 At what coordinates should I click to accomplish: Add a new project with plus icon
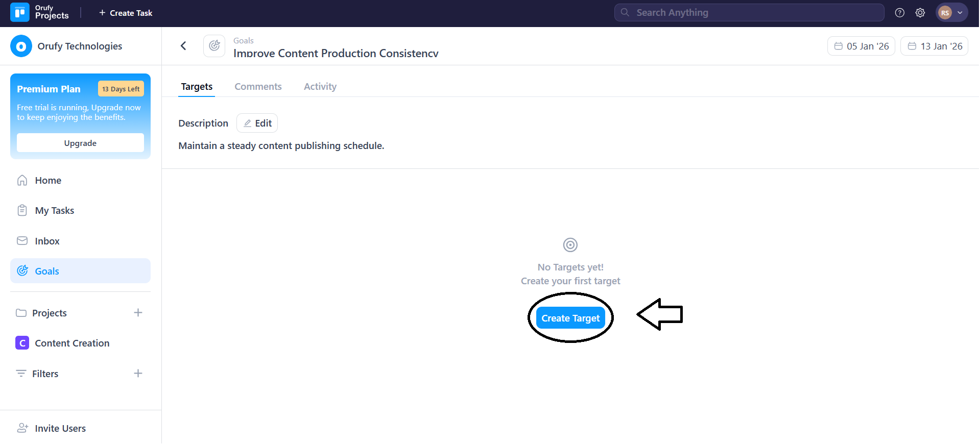pyautogui.click(x=138, y=313)
